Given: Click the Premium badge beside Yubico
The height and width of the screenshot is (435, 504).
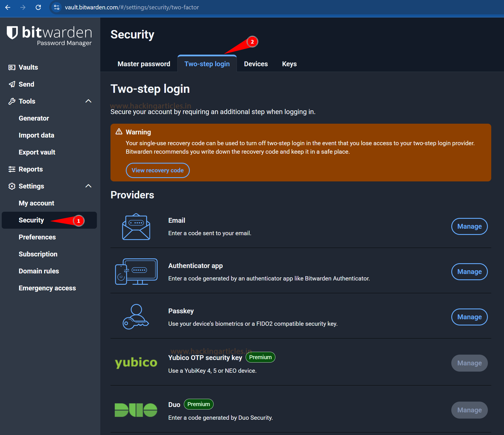Looking at the screenshot, I should coord(260,357).
